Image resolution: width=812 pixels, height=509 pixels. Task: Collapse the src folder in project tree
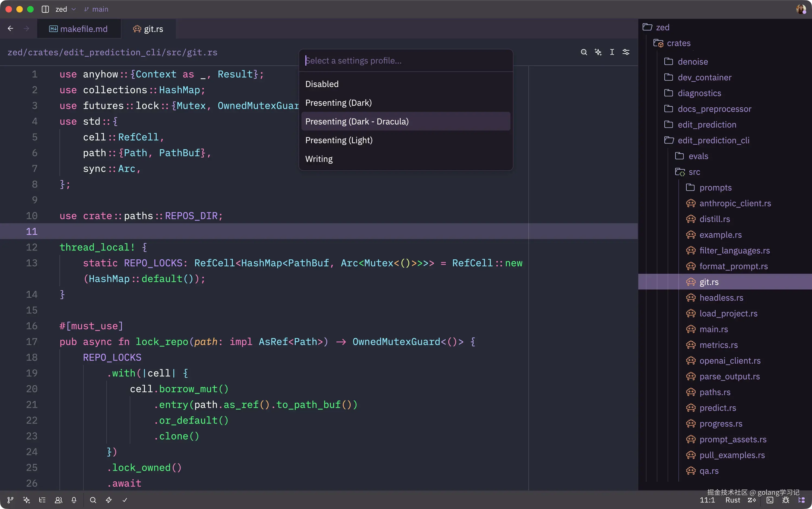click(694, 172)
